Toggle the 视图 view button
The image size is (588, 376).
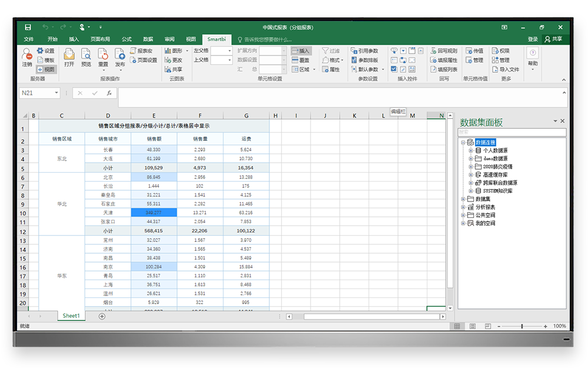pyautogui.click(x=45, y=69)
